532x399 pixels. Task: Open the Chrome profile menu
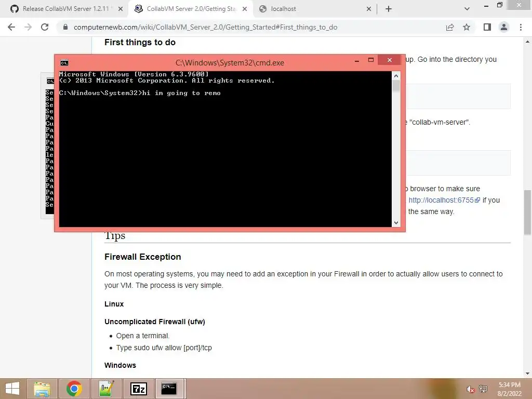(x=504, y=27)
